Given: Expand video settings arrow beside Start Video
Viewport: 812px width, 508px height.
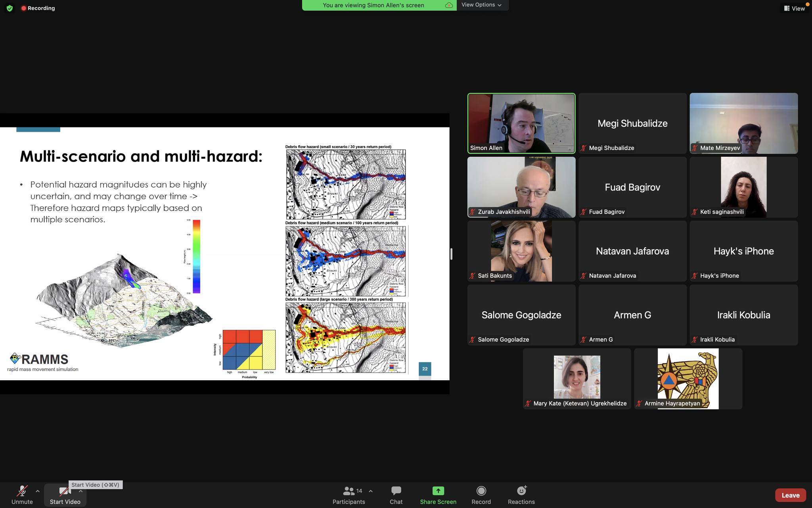Looking at the screenshot, I should point(80,491).
